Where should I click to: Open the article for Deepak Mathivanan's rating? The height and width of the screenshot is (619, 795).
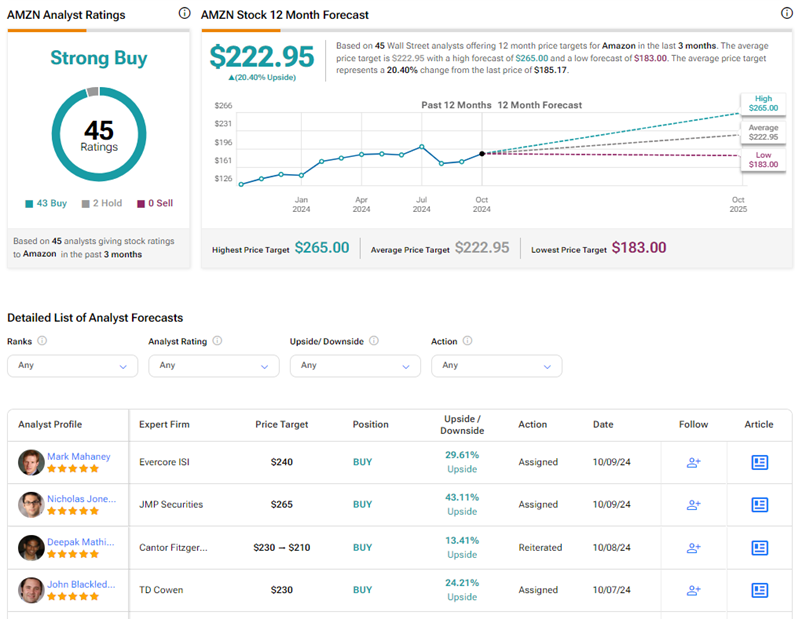coord(759,548)
